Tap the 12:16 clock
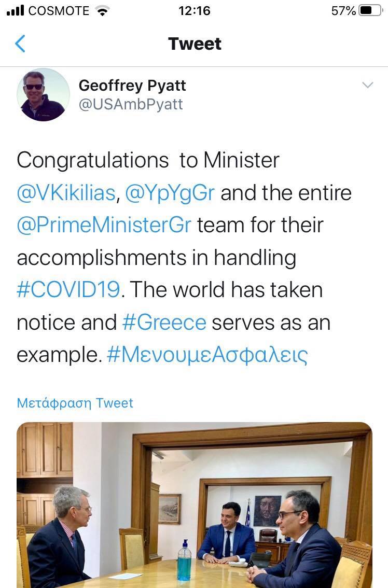Screen dimensions: 388x588 point(194,11)
